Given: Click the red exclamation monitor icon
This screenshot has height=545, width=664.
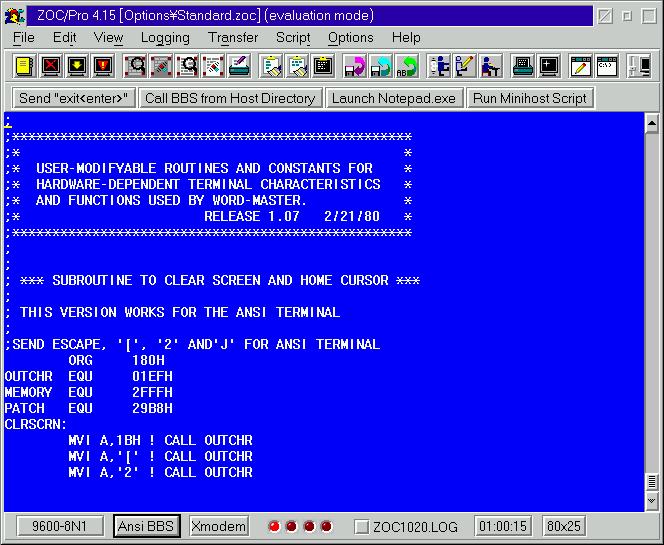Looking at the screenshot, I should click(103, 66).
